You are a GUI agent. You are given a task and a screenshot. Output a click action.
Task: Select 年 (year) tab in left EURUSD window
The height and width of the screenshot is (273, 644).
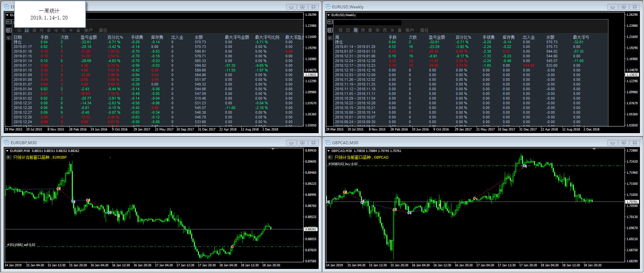(56, 30)
